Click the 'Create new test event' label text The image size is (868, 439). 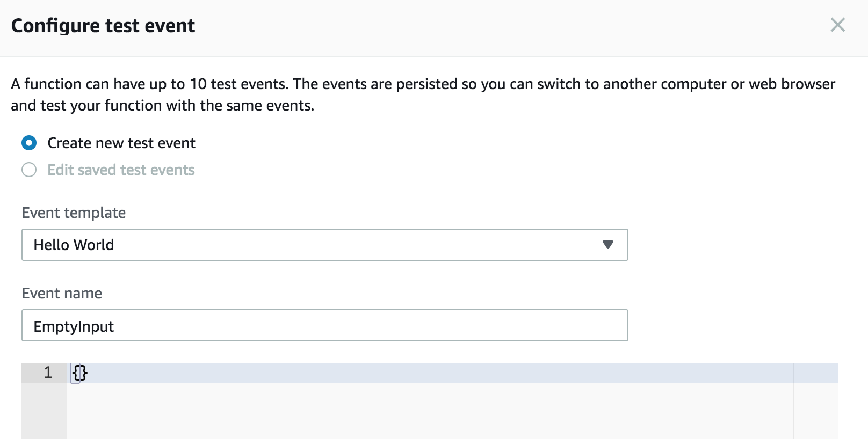click(121, 143)
